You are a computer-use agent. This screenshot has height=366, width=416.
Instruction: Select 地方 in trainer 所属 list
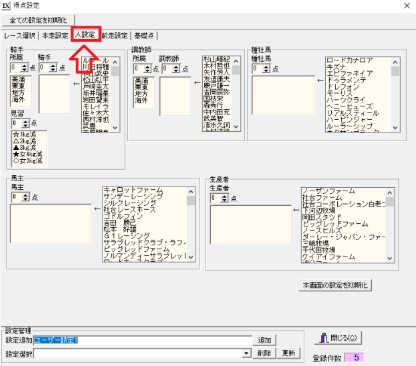[141, 93]
